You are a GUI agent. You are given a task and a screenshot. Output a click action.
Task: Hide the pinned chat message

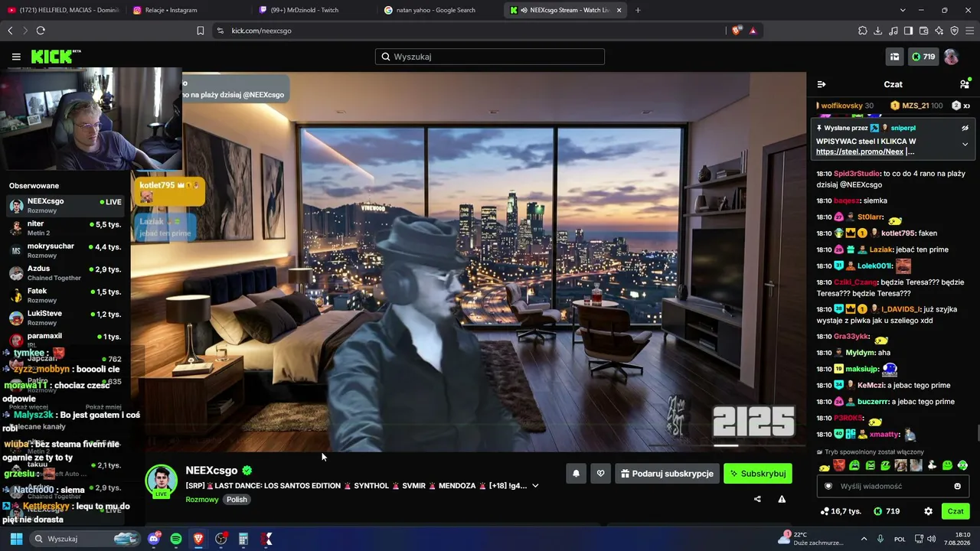pyautogui.click(x=965, y=129)
